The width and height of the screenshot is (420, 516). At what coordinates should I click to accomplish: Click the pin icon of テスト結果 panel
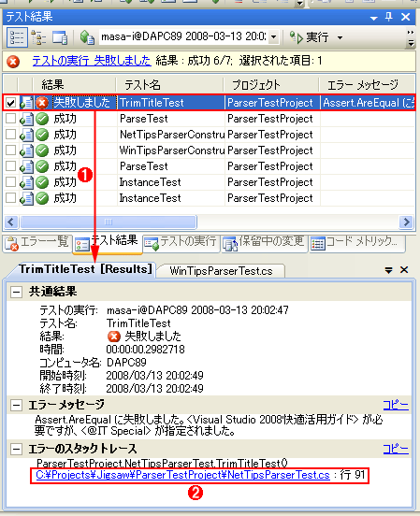pyautogui.click(x=389, y=17)
